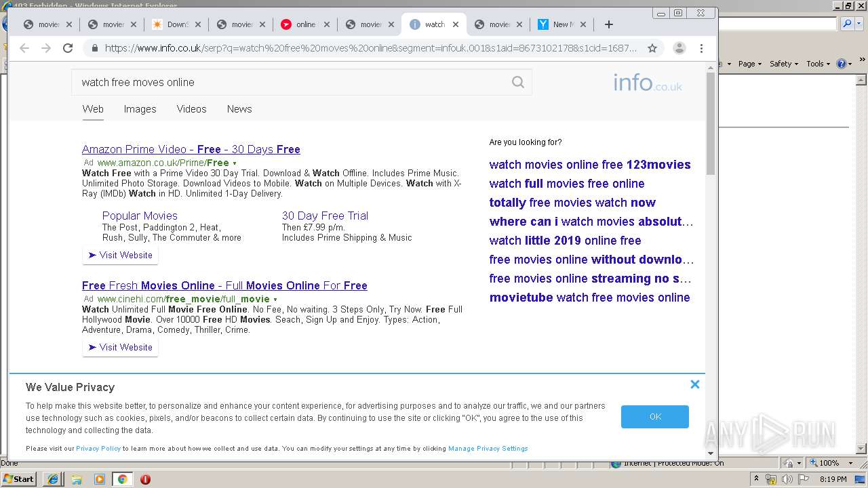Click the volume speaker tray icon

pos(787,479)
